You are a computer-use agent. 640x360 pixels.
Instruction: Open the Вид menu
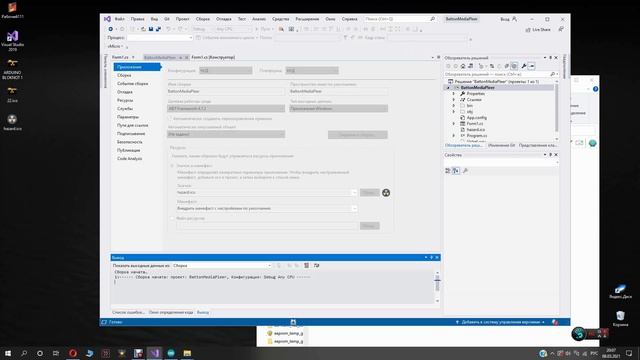[x=154, y=19]
